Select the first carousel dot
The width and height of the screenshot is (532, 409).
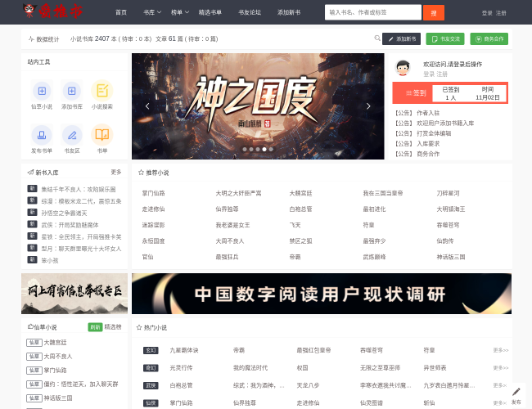[x=245, y=149]
